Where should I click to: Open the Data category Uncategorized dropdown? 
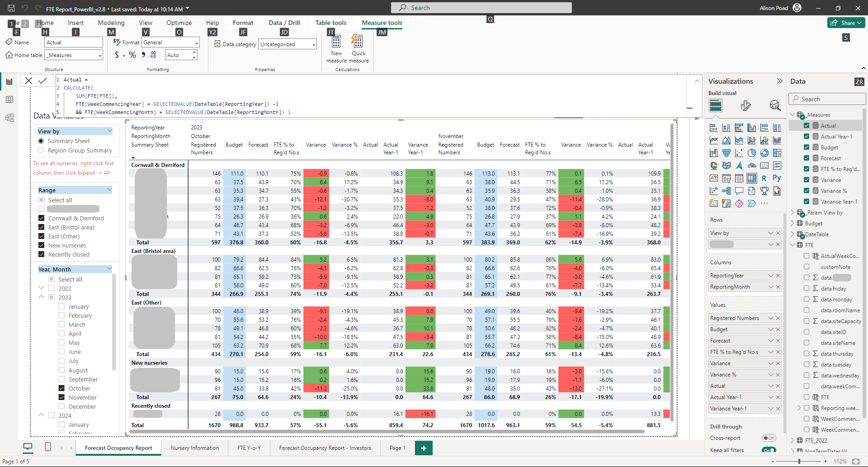(x=288, y=44)
